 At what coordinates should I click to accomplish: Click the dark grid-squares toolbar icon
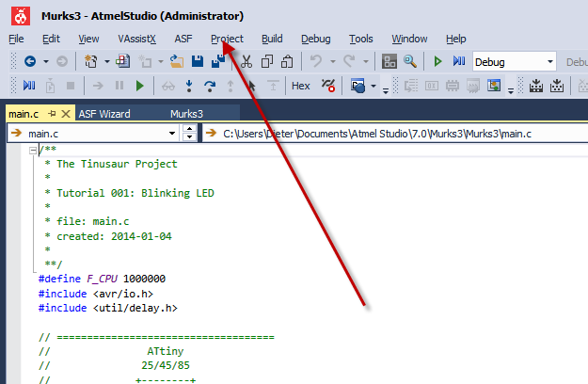pyautogui.click(x=389, y=61)
